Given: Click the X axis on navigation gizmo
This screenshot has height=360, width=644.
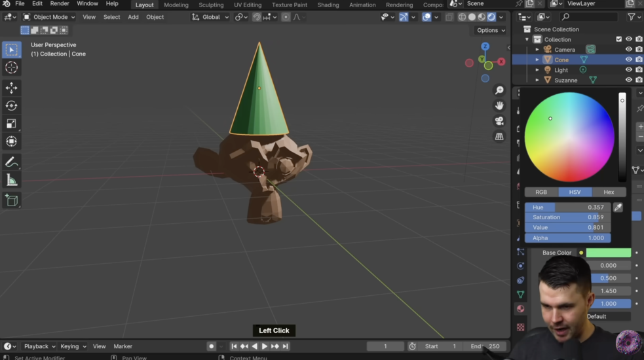Looking at the screenshot, I should click(501, 62).
